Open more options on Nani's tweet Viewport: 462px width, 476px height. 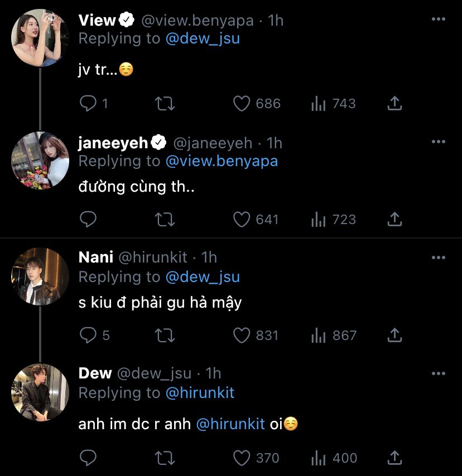pyautogui.click(x=439, y=258)
